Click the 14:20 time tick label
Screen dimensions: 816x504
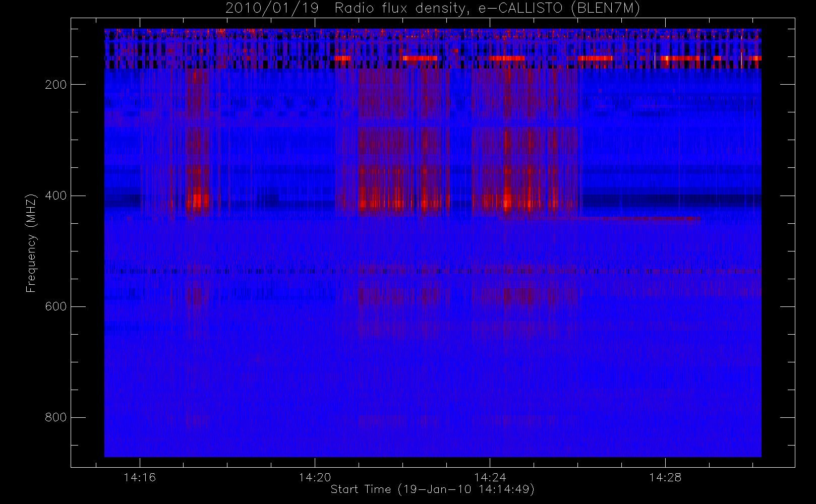click(315, 477)
